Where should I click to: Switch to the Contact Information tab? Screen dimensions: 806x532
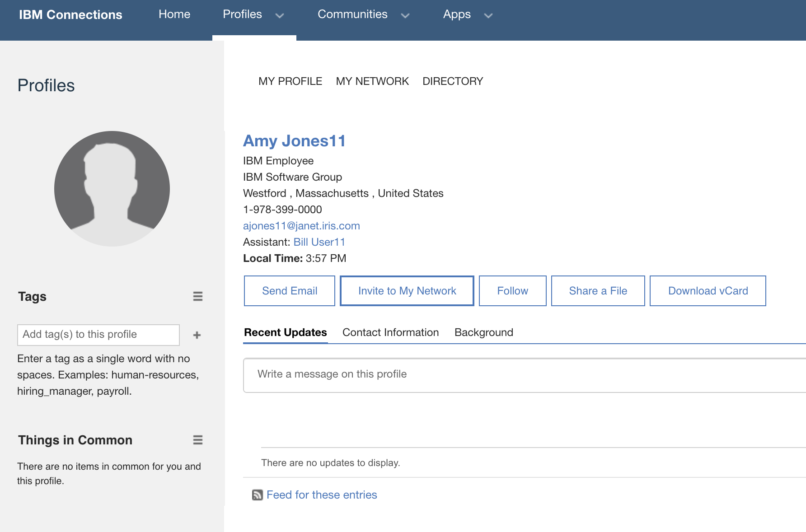pyautogui.click(x=390, y=332)
